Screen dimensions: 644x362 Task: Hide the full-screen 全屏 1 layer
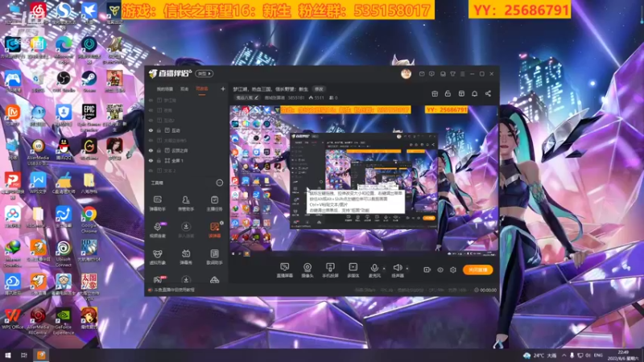(x=151, y=160)
